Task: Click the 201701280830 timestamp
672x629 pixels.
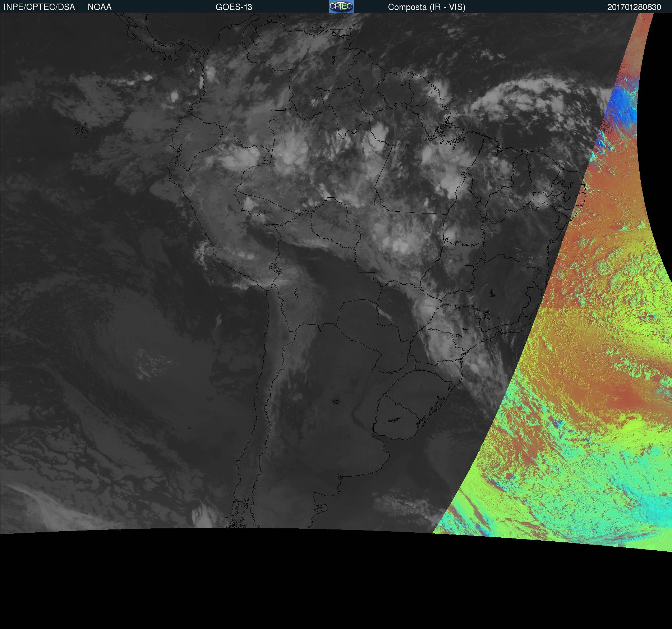Action: 634,7
